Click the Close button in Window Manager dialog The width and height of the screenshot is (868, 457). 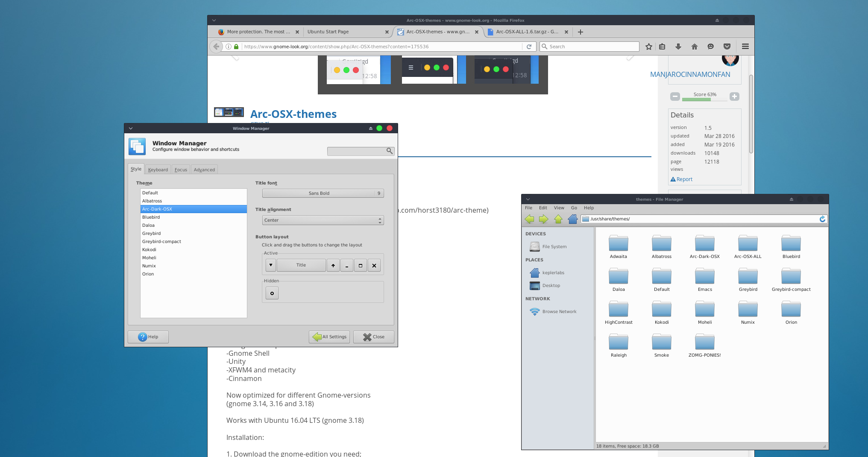tap(374, 337)
